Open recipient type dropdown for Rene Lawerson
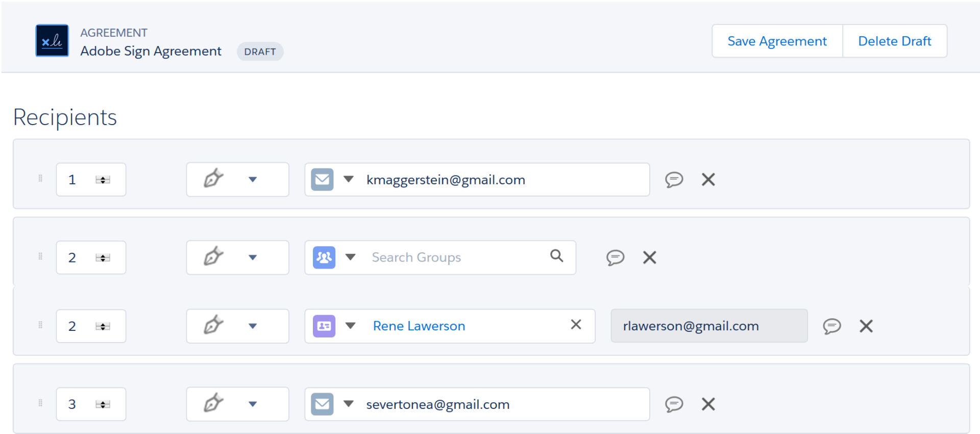 pos(350,326)
